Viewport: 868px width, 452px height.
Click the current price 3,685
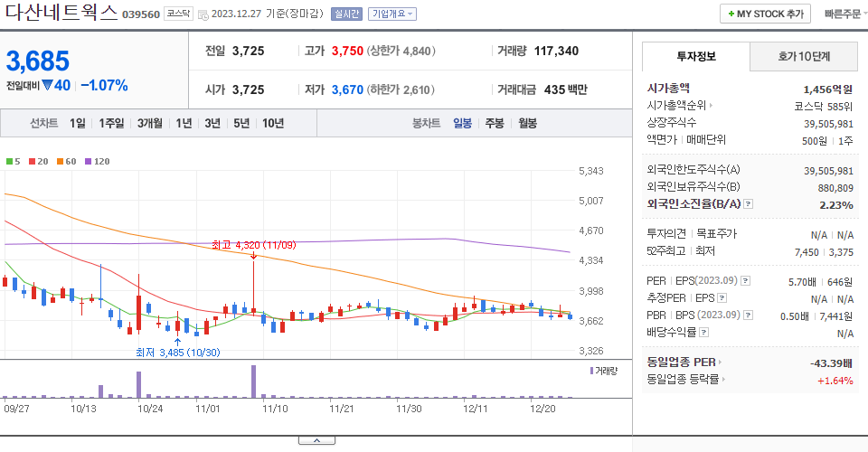(38, 61)
